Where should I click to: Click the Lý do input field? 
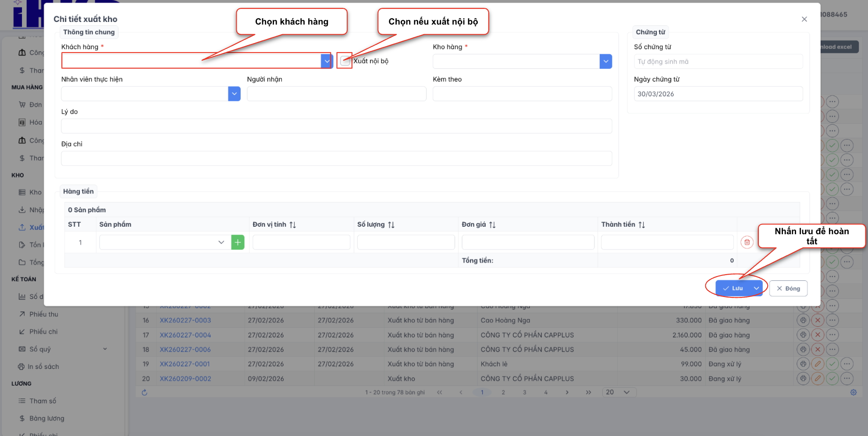[x=336, y=126]
